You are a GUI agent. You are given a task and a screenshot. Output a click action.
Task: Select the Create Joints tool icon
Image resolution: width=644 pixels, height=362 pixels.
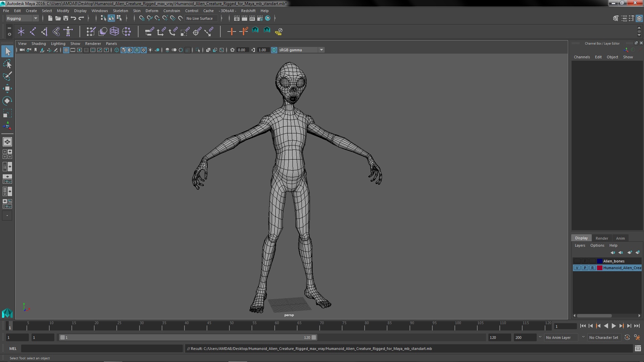33,32
